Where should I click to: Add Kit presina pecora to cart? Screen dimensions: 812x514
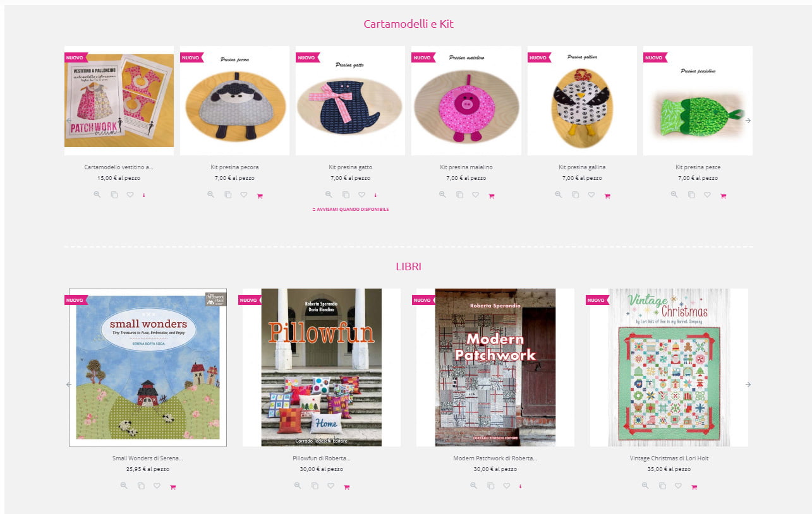(260, 196)
